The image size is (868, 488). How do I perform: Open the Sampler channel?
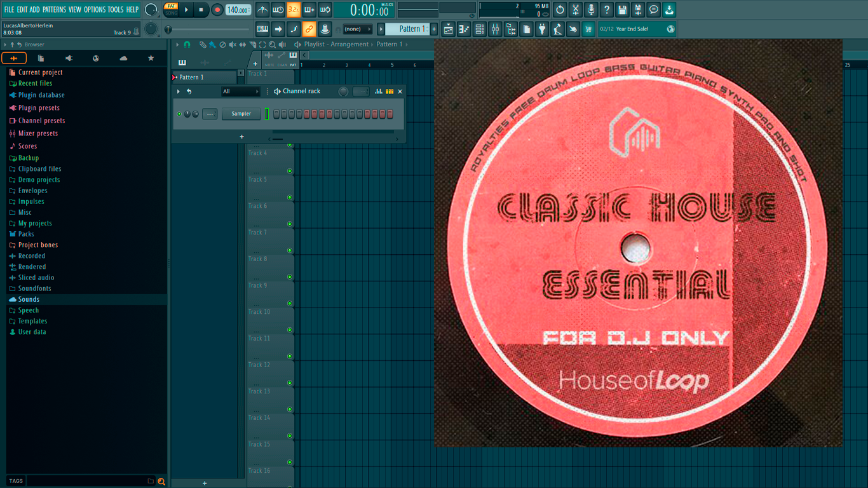[241, 114]
